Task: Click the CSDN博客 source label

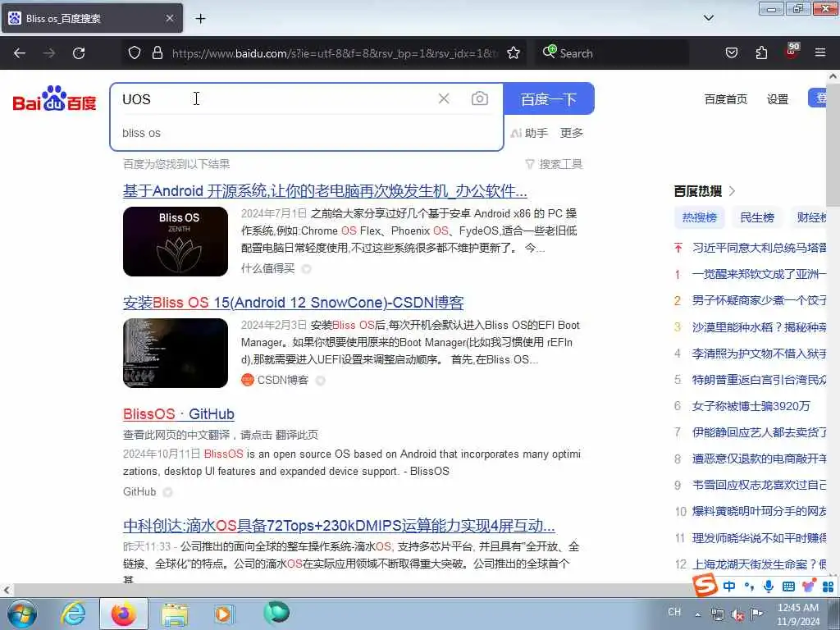Action: pyautogui.click(x=282, y=380)
